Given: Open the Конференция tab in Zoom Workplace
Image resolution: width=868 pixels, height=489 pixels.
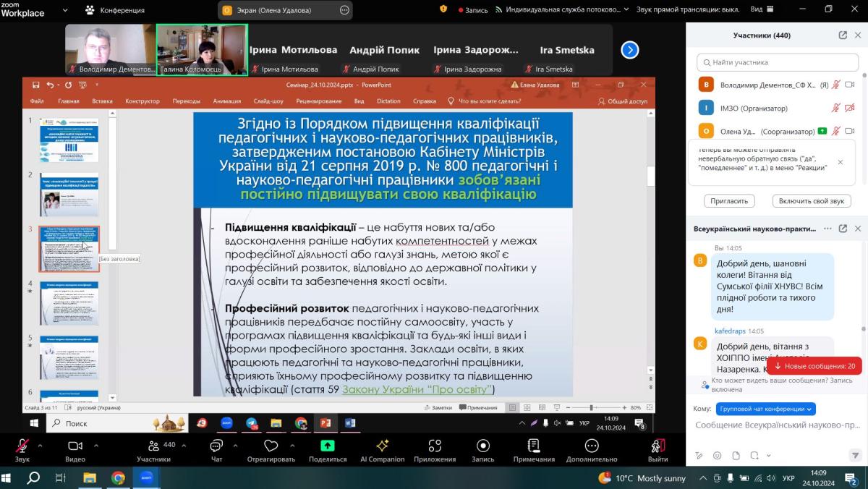Looking at the screenshot, I should tap(115, 10).
